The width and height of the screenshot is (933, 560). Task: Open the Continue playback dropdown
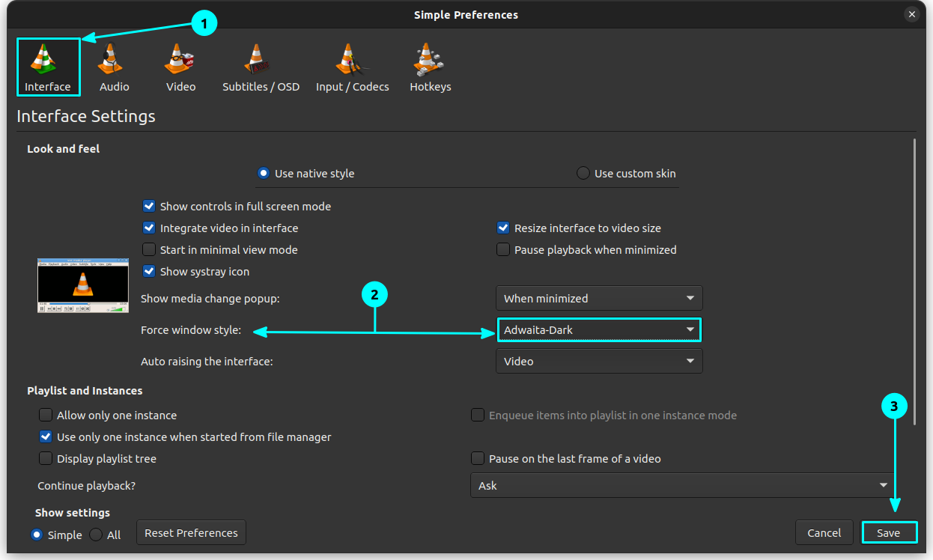tap(682, 485)
